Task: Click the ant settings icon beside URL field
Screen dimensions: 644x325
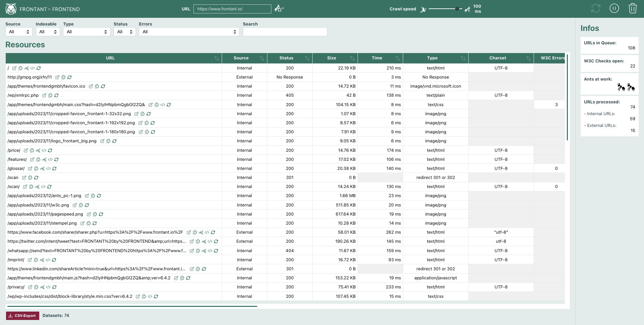Action: tap(279, 9)
